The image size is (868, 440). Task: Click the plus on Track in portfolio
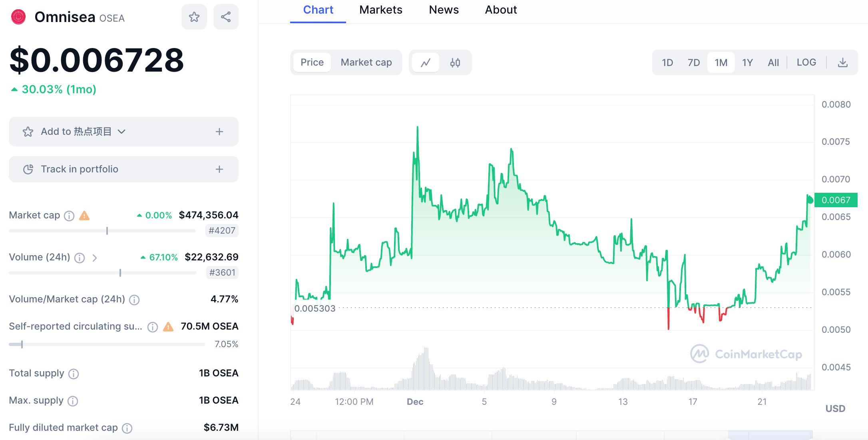219,169
